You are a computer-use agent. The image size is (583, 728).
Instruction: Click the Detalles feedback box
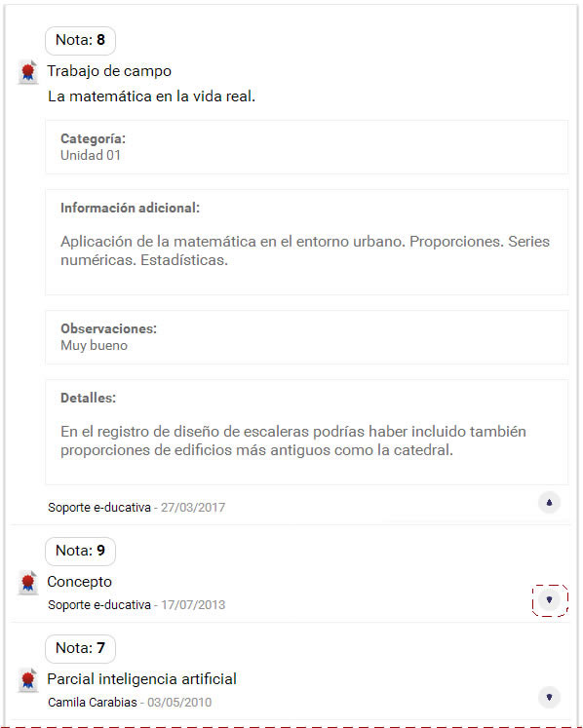306,433
